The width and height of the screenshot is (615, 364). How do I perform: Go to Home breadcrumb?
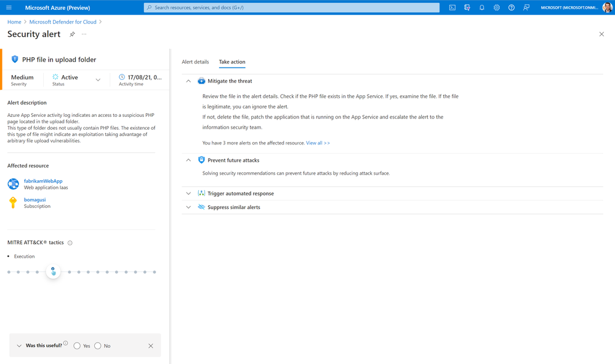point(15,22)
